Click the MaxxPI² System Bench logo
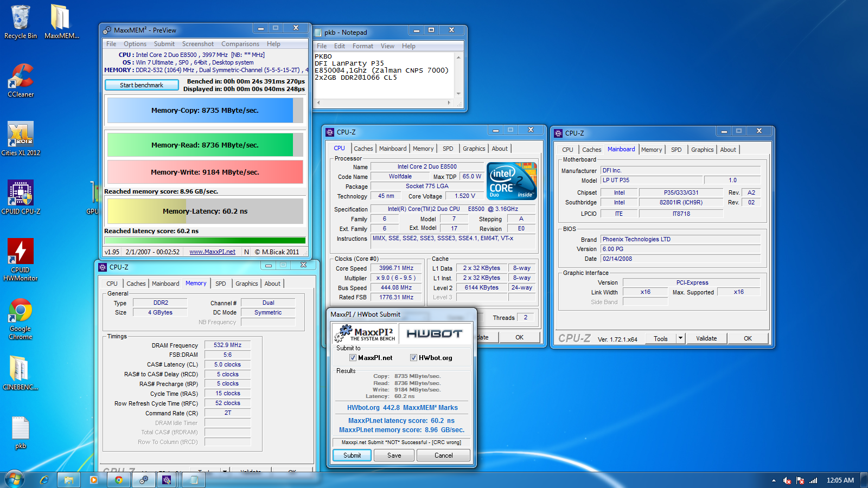Viewport: 868px width, 488px height. click(x=365, y=333)
